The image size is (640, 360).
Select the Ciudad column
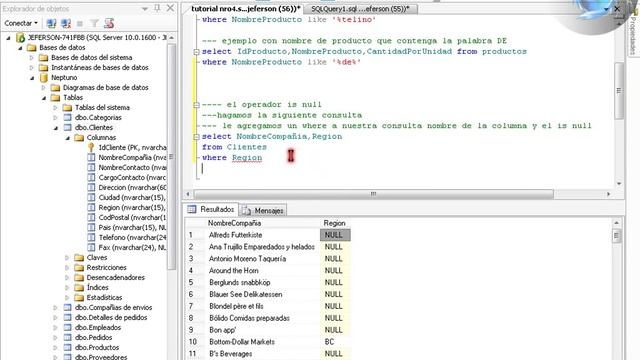pyautogui.click(x=132, y=198)
